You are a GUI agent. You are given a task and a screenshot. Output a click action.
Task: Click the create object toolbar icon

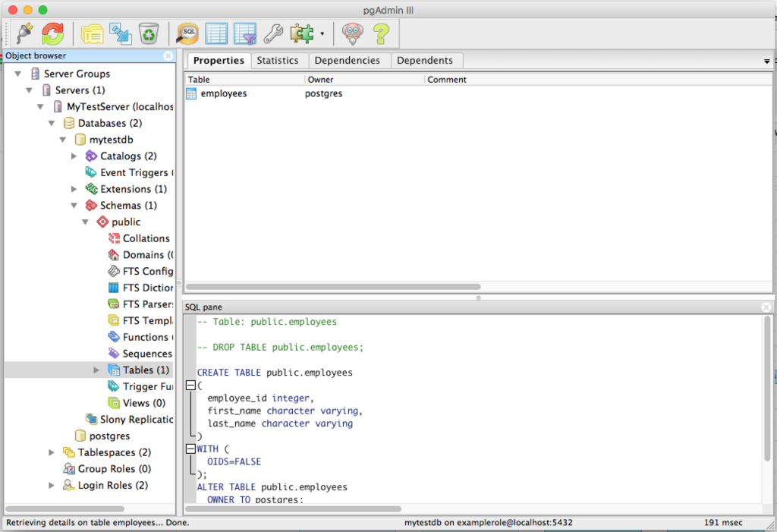[121, 33]
